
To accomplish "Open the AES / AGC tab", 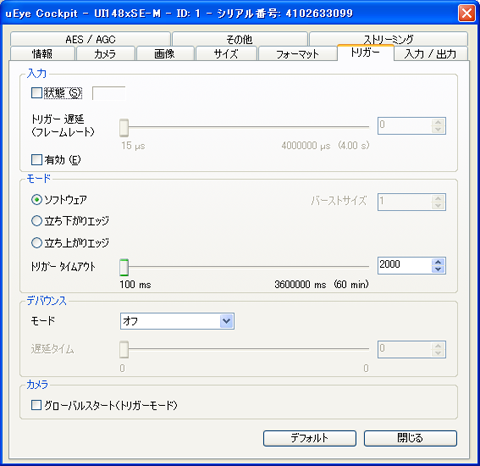I will (x=90, y=39).
